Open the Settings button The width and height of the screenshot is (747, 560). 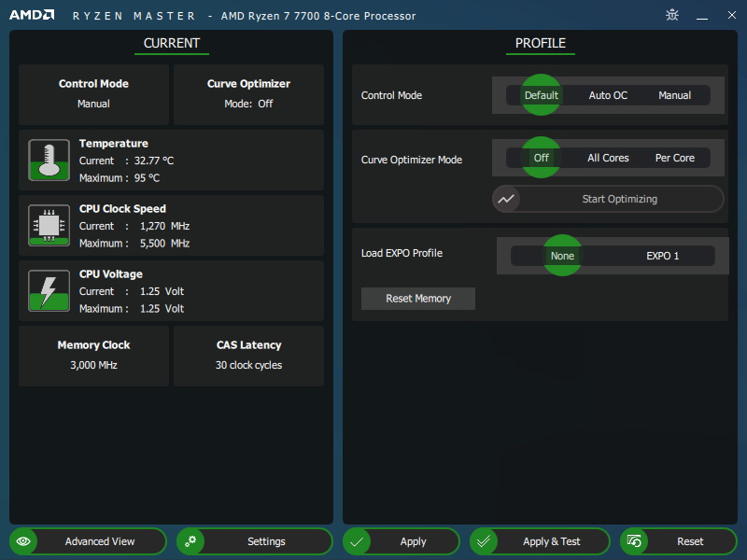(x=254, y=541)
